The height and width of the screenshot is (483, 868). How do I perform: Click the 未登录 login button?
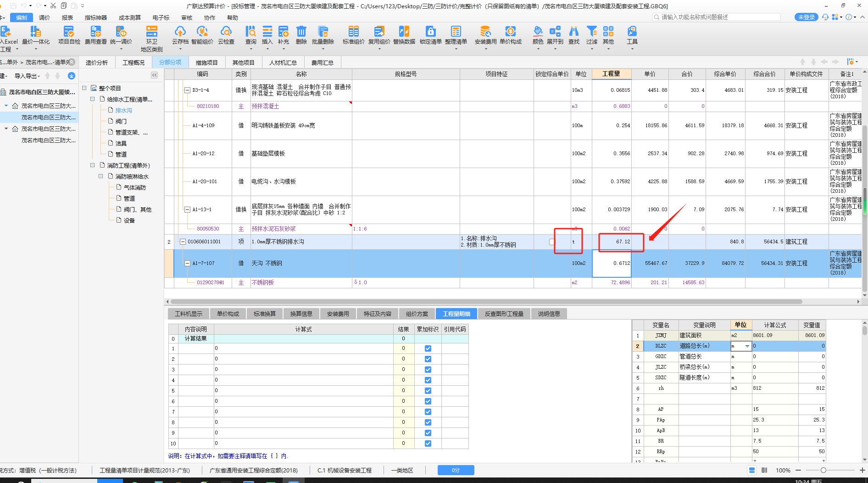[x=806, y=17]
